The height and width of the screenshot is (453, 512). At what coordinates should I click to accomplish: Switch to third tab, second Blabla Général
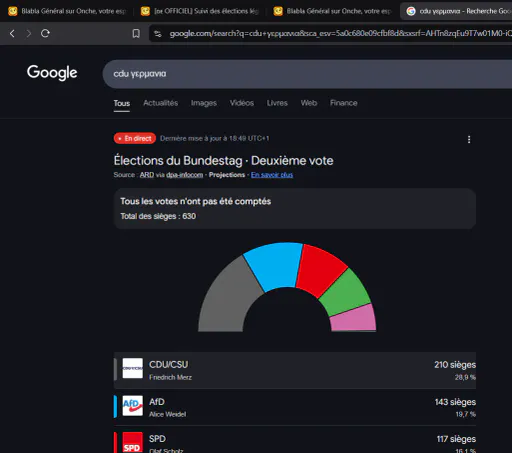[333, 11]
